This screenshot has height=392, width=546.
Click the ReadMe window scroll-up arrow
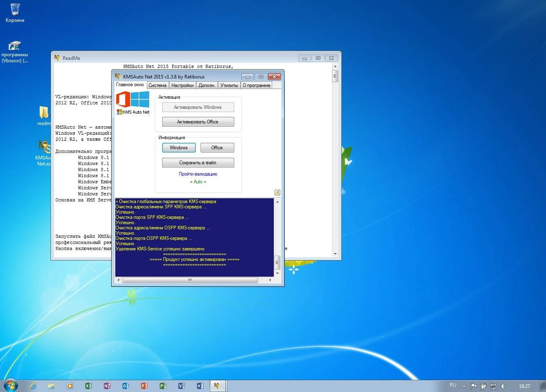pyautogui.click(x=335, y=66)
